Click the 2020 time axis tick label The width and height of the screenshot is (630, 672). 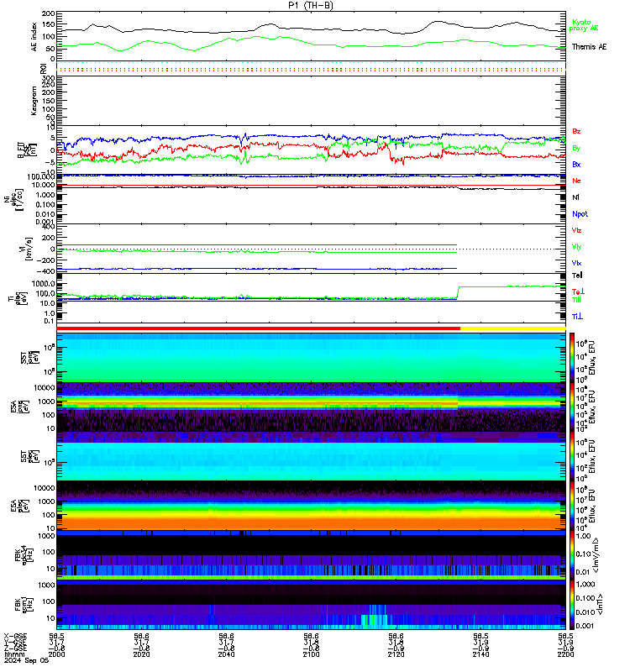pos(141,654)
